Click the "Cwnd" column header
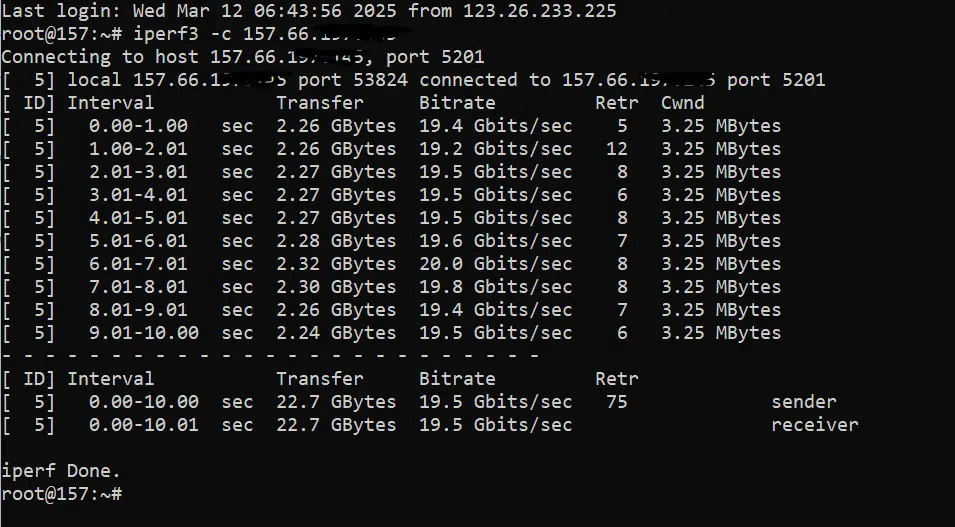Screen dimensions: 955x527 click(x=682, y=103)
